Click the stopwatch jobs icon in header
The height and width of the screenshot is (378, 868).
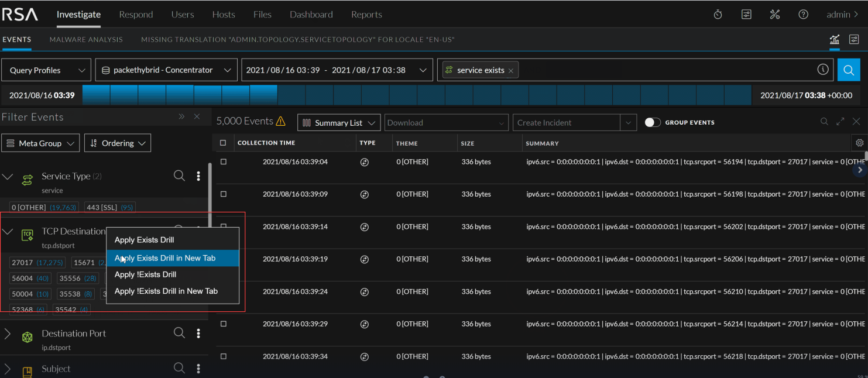point(718,15)
